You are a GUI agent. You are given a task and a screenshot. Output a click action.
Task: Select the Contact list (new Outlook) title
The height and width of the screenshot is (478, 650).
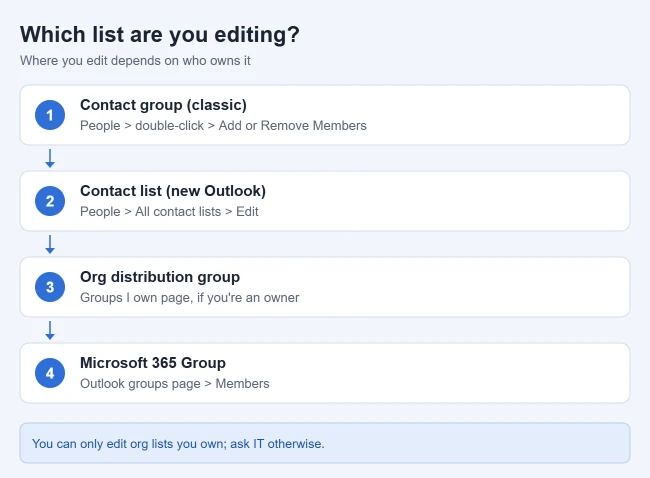point(173,191)
